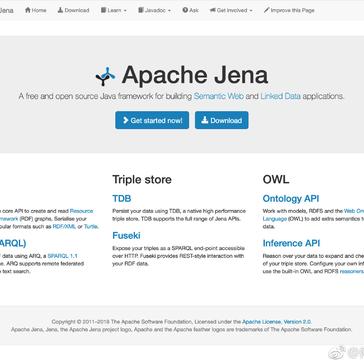Click the Ask question-mark icon

[x=185, y=10]
